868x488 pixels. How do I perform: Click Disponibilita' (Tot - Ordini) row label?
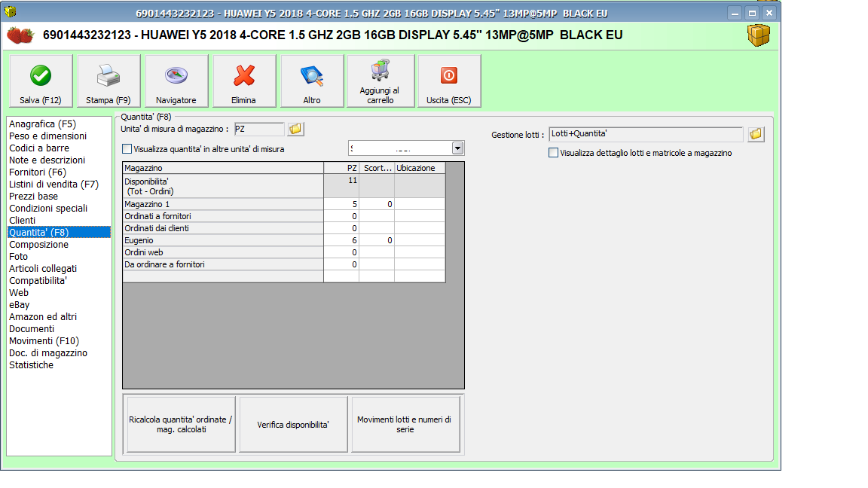(x=223, y=186)
